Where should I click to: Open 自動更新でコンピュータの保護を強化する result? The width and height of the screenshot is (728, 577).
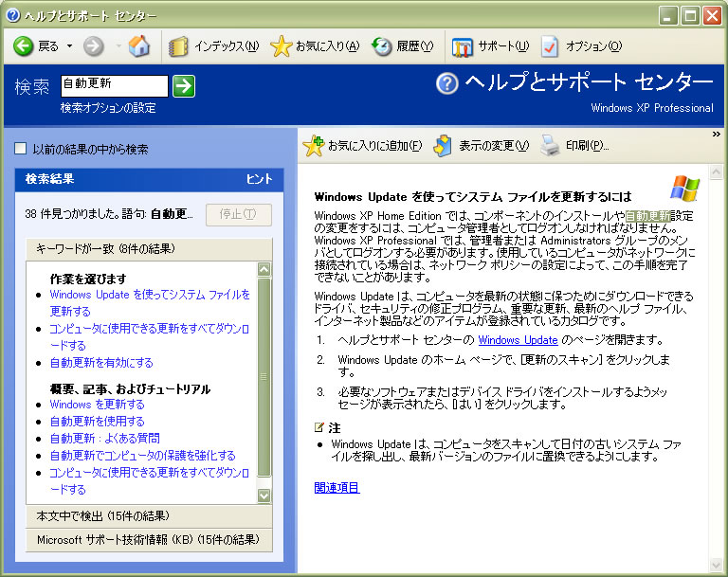coord(142,456)
